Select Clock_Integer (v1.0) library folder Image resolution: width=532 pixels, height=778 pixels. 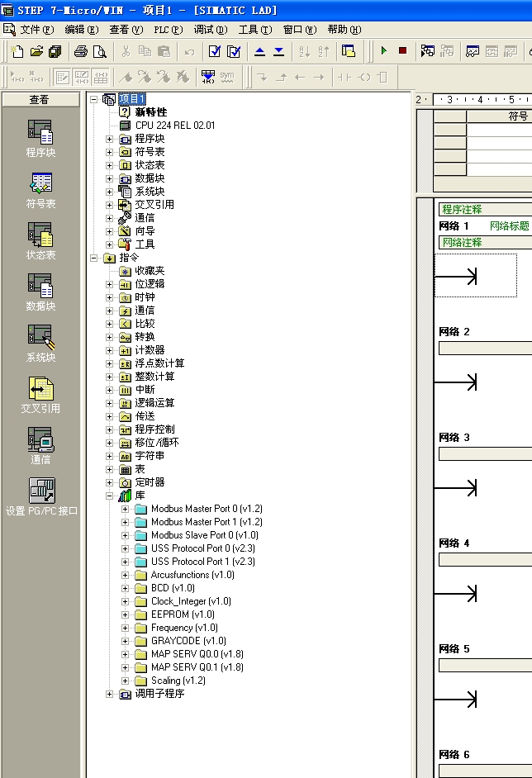pyautogui.click(x=191, y=601)
